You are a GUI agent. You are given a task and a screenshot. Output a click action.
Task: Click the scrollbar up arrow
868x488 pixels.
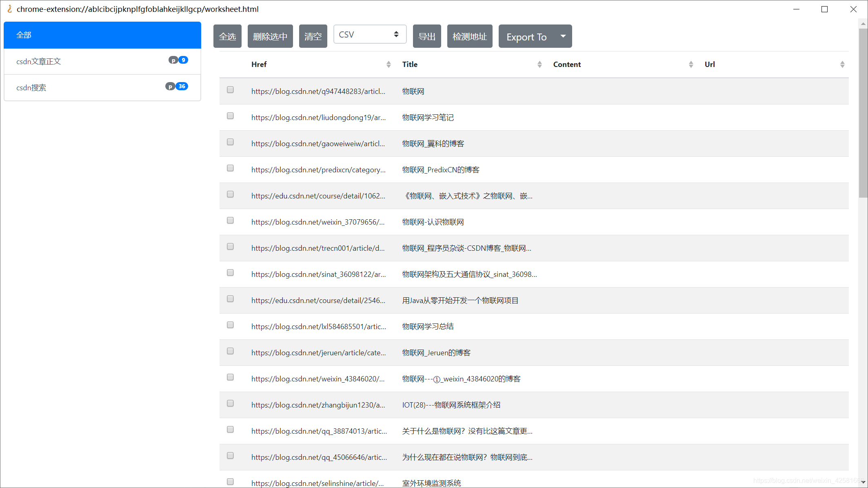pos(863,24)
